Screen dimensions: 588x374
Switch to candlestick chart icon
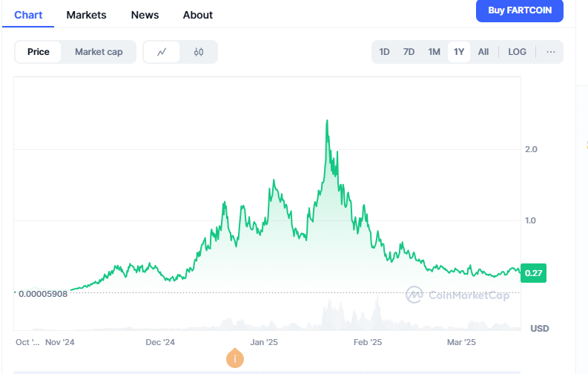click(x=199, y=52)
